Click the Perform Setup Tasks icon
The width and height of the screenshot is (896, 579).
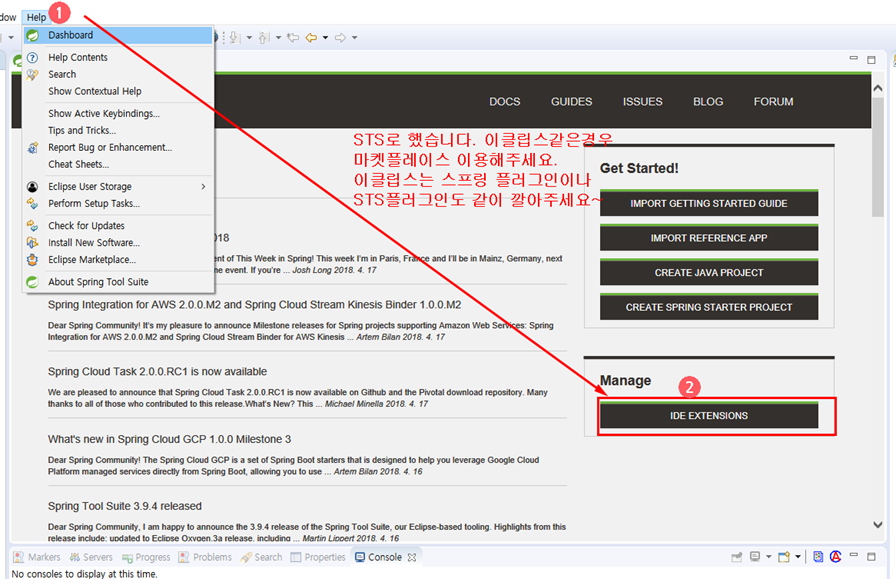click(33, 203)
